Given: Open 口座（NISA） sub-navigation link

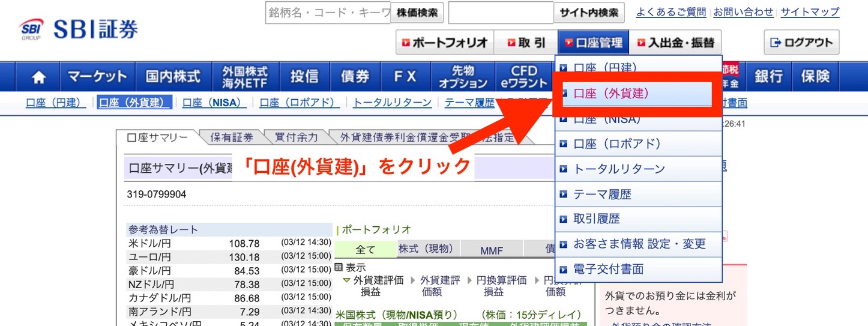Looking at the screenshot, I should [214, 103].
